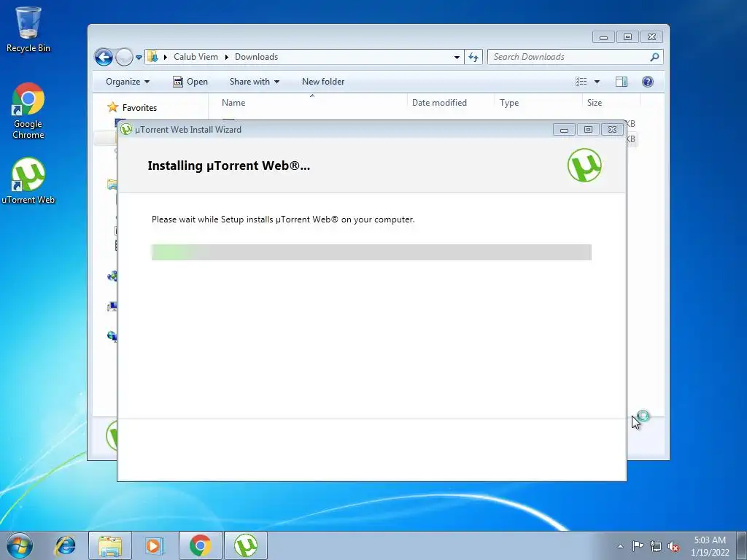Click Calub Viem in the address breadcrumb
Image resolution: width=747 pixels, height=560 pixels.
pos(196,57)
